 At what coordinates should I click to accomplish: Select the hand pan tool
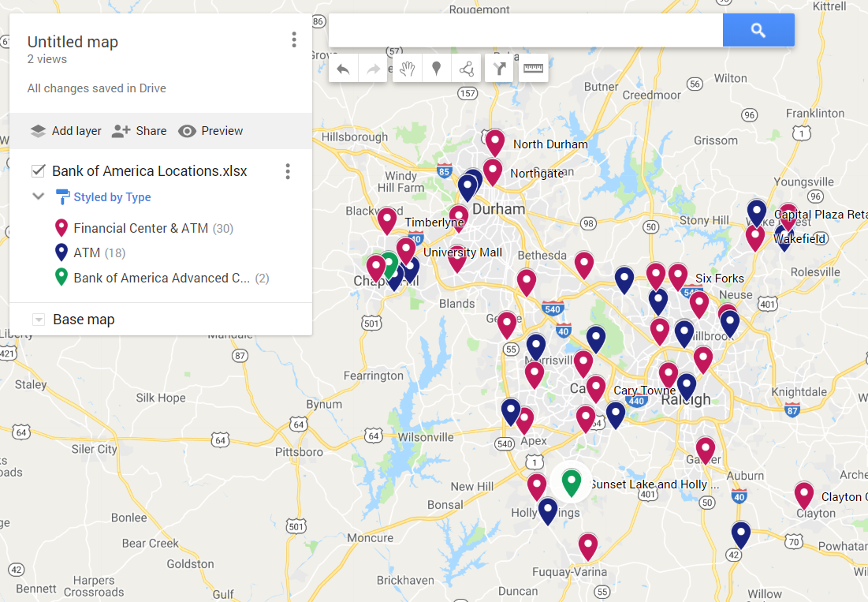pos(408,69)
